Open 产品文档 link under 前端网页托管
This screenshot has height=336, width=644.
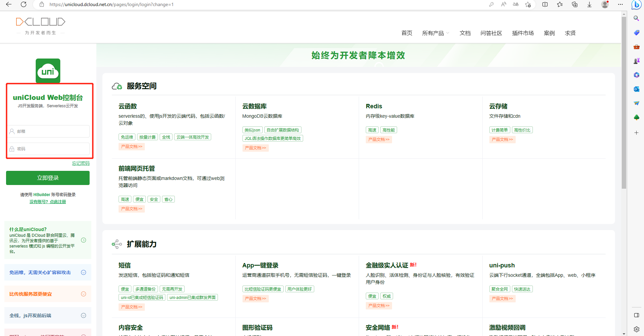click(132, 209)
